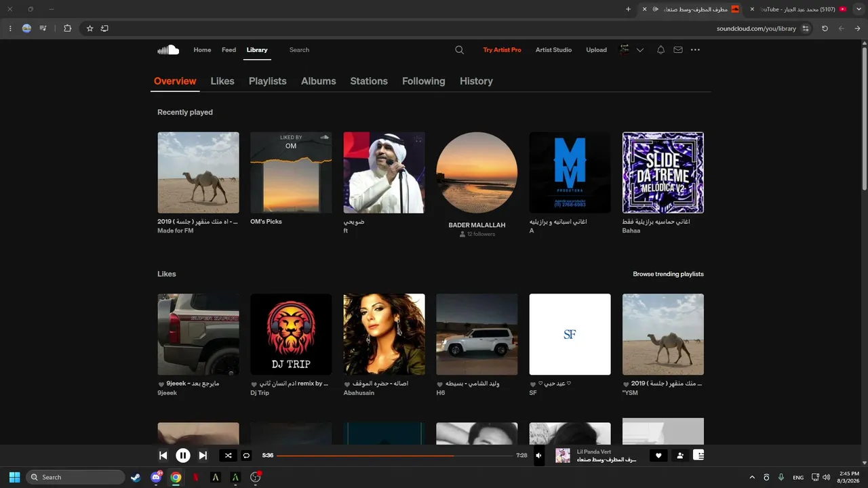The height and width of the screenshot is (488, 868).
Task: Click Try Artist Pro link
Action: [502, 49]
